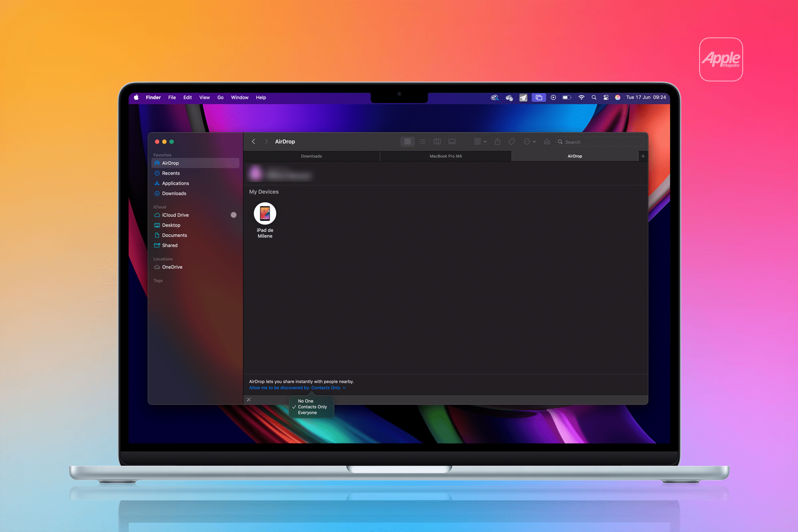The image size is (798, 532).
Task: Open the 'Allow me to be discovered by' dropdown
Action: (298, 388)
